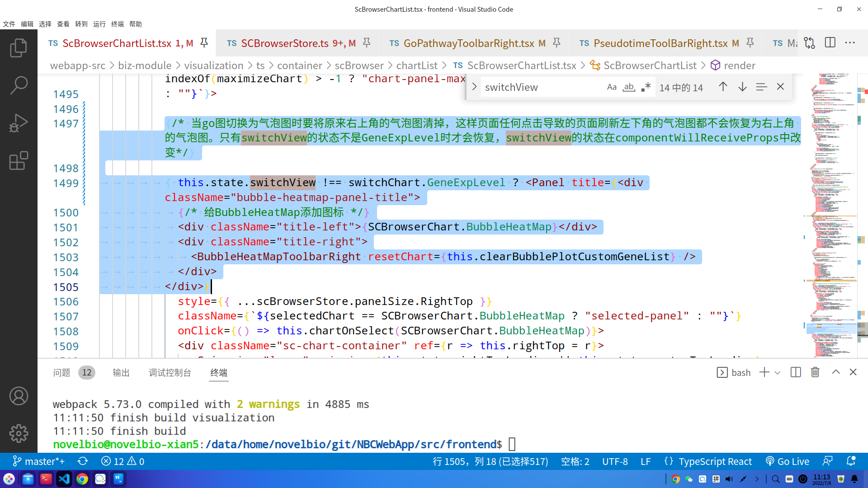Image resolution: width=868 pixels, height=488 pixels.
Task: Maximize the terminal panel with the chevron
Action: (x=835, y=372)
